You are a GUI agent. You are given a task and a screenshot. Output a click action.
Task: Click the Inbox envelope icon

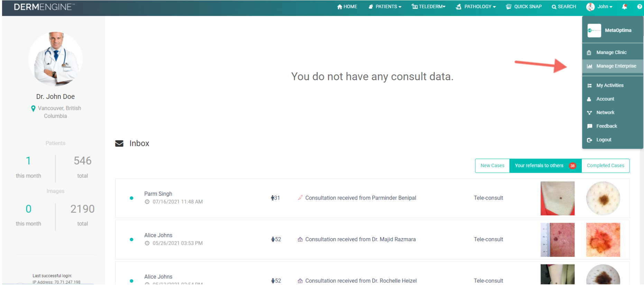click(119, 143)
